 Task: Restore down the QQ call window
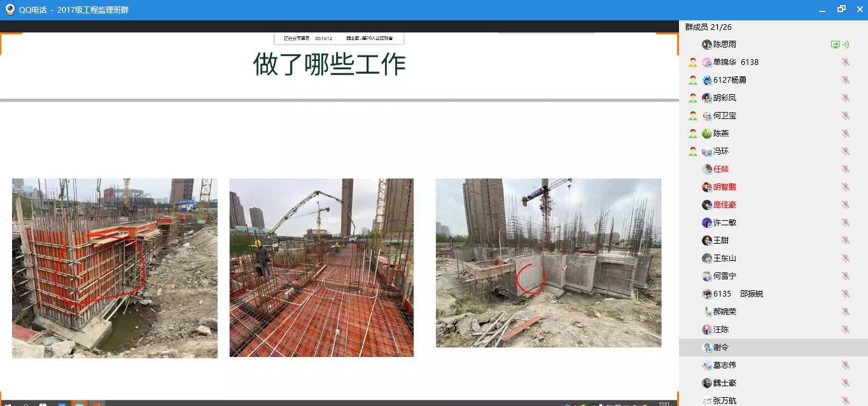tap(841, 10)
